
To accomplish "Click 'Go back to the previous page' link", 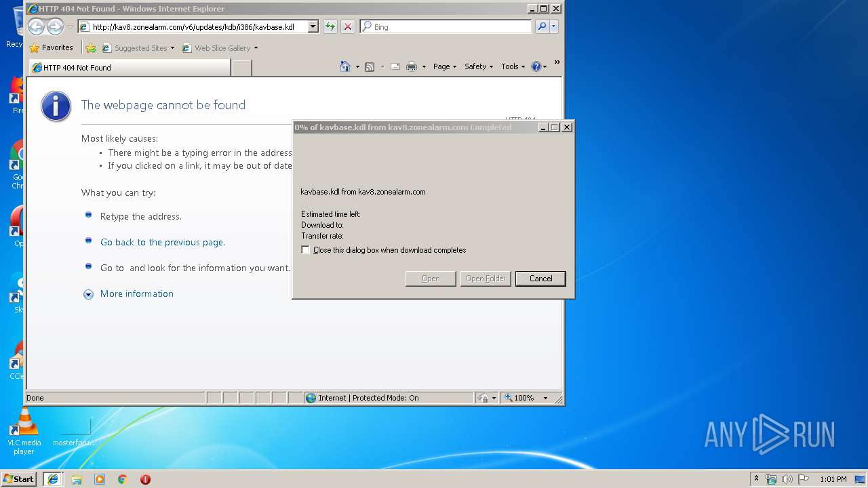I will (x=163, y=242).
